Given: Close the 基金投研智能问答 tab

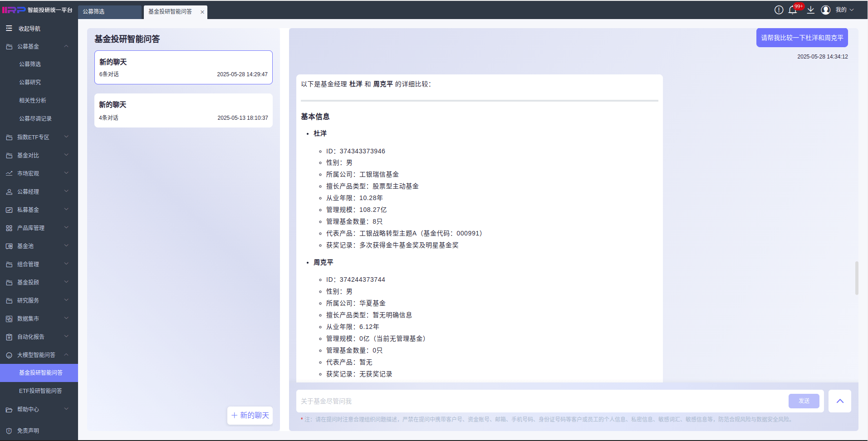Looking at the screenshot, I should 202,12.
